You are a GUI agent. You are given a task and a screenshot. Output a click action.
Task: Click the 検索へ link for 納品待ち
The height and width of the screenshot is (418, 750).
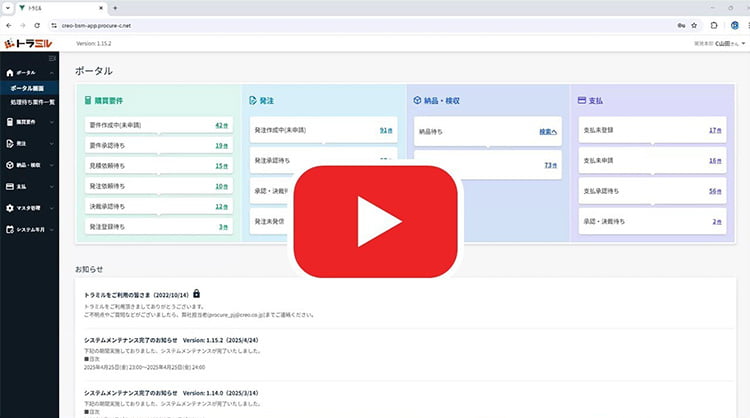point(548,132)
